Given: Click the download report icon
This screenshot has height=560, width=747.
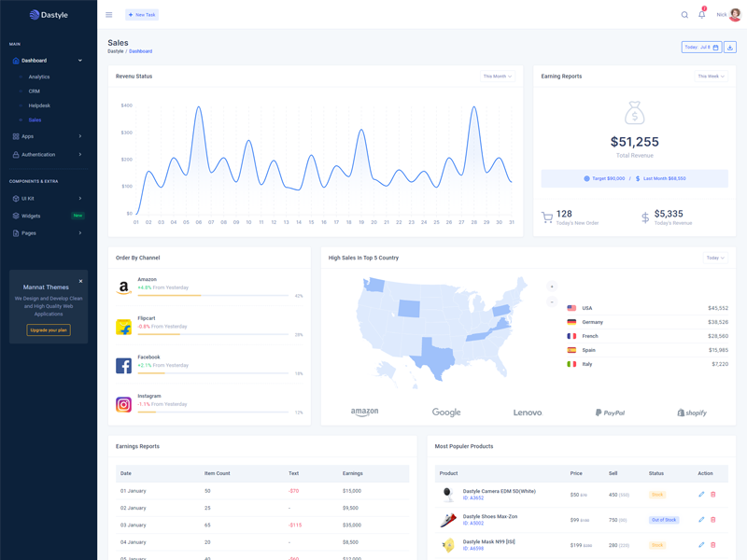Looking at the screenshot, I should tap(730, 48).
